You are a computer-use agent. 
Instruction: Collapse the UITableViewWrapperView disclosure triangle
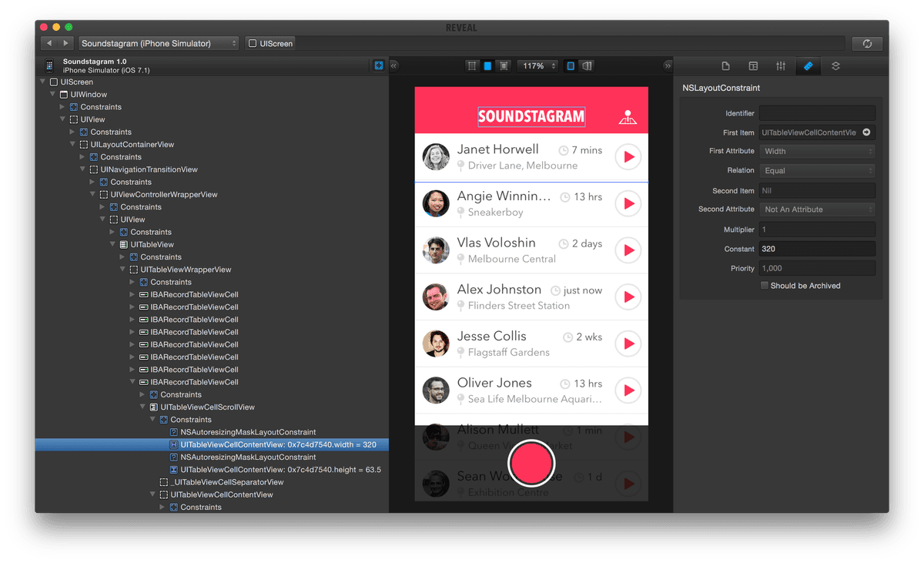click(x=122, y=270)
